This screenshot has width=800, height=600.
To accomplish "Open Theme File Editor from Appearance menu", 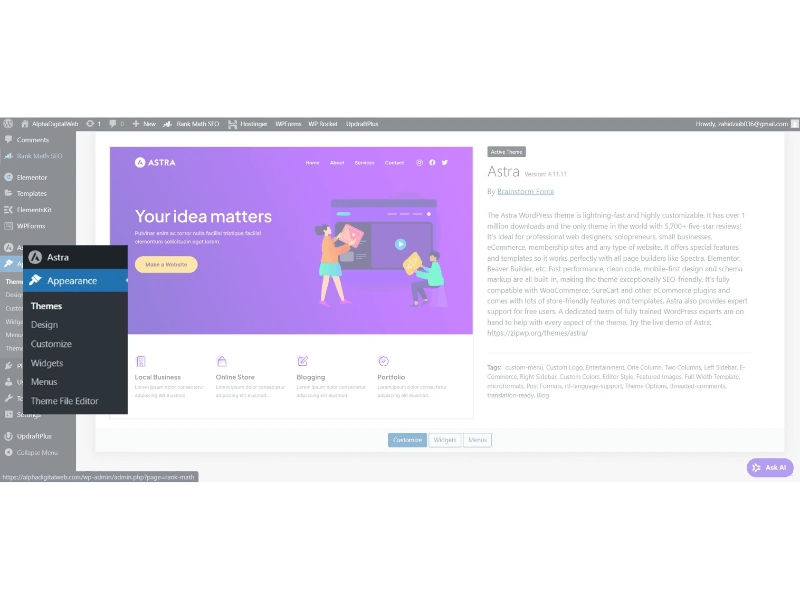I will click(64, 401).
